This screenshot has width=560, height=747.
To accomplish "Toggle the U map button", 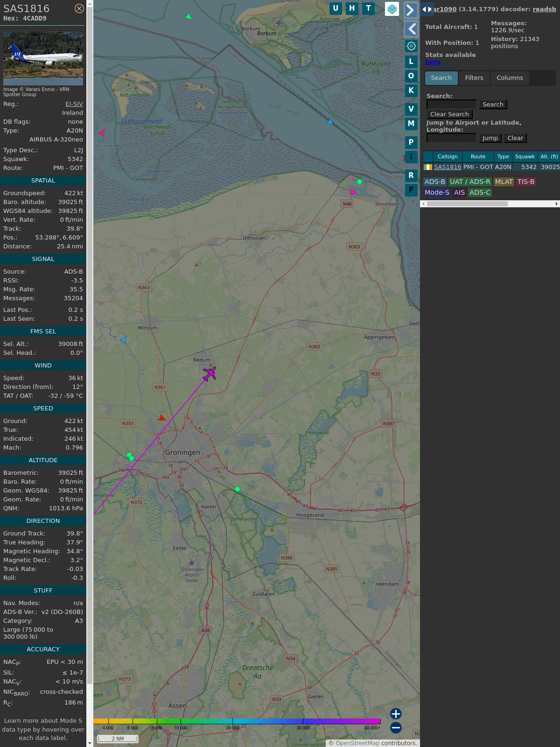I will coord(336,8).
